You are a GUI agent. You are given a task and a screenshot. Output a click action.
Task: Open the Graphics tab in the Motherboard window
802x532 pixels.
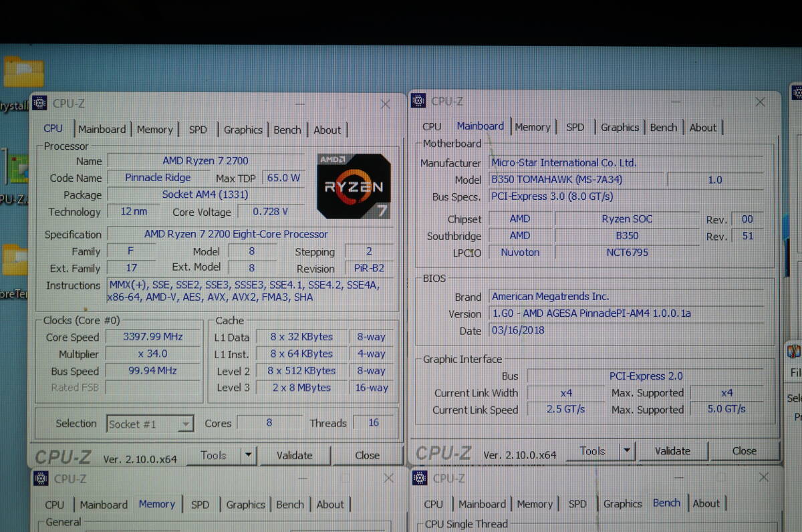click(x=620, y=127)
